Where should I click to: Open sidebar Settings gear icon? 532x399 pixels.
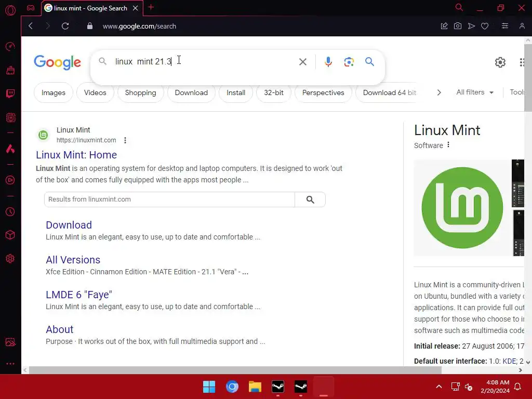(10, 259)
